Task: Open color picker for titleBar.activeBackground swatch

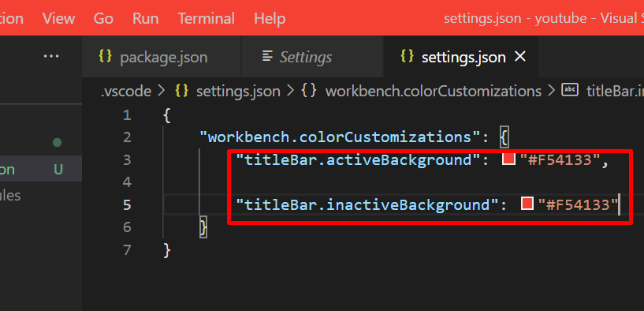Action: pos(509,159)
